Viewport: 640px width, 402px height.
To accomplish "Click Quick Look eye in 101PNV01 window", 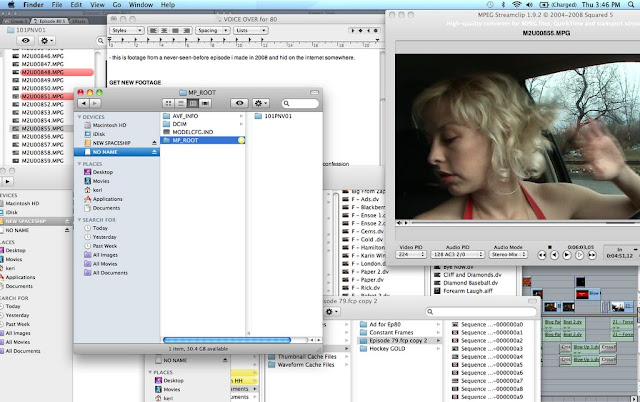I will tap(25, 40).
